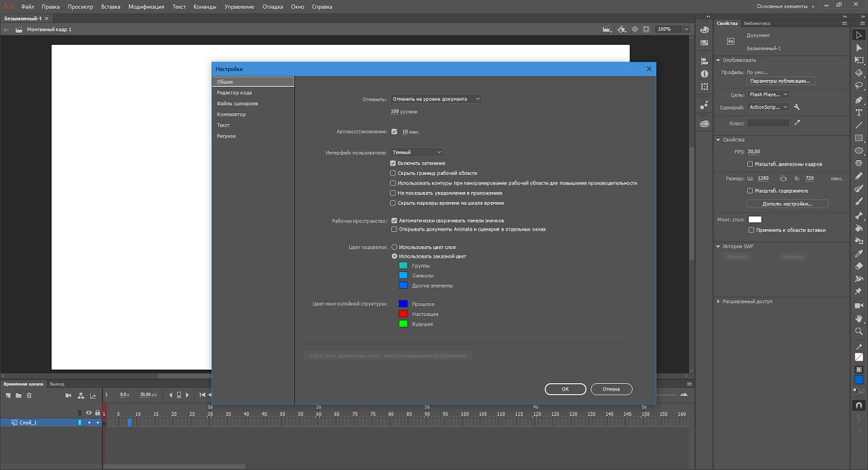Activate the Hand tool

point(859,318)
